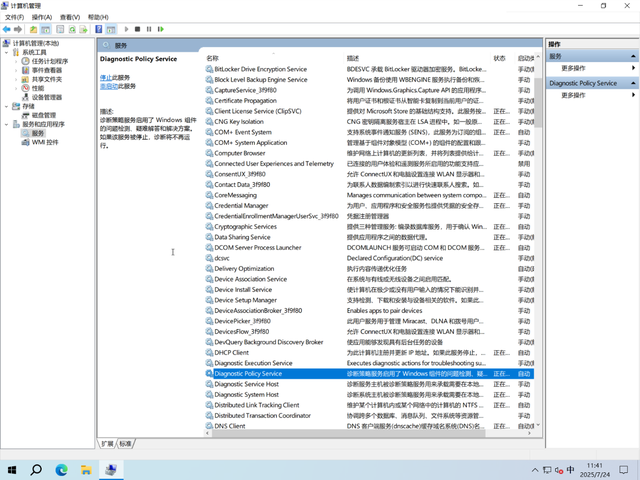Expand the 事件查看器 node arrow
The image size is (640, 480).
(x=16, y=70)
